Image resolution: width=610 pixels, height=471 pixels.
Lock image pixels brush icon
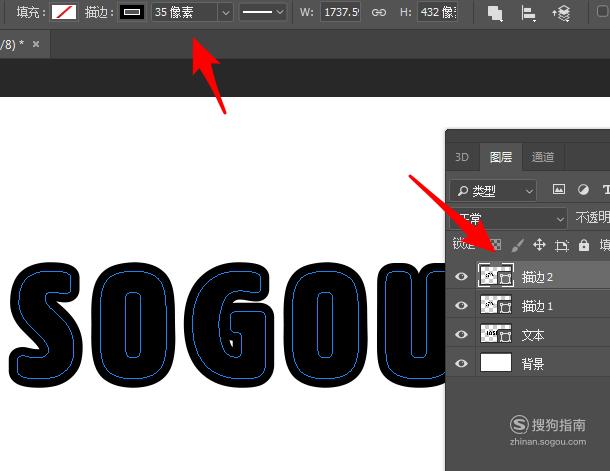(518, 245)
